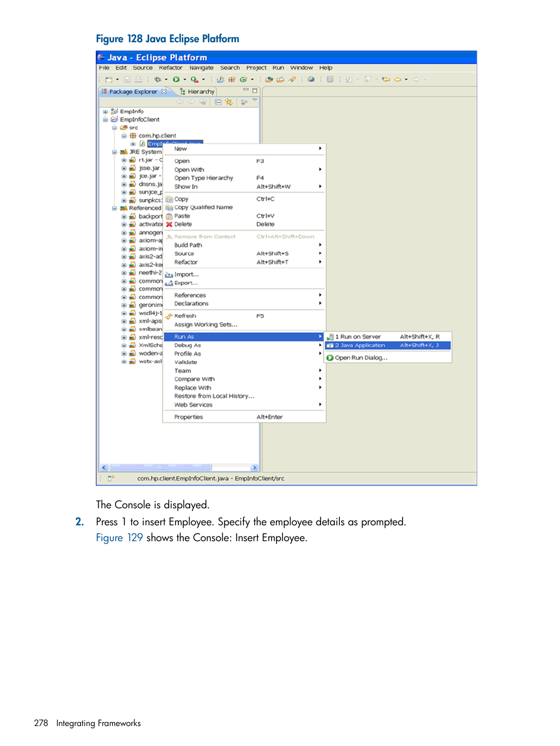The height and width of the screenshot is (746, 560).
Task: Choose Import... in the context menu
Action: coord(244,275)
